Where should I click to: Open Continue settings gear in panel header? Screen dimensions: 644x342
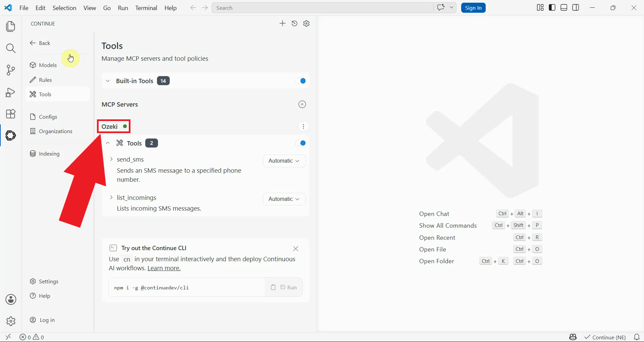[x=306, y=23]
